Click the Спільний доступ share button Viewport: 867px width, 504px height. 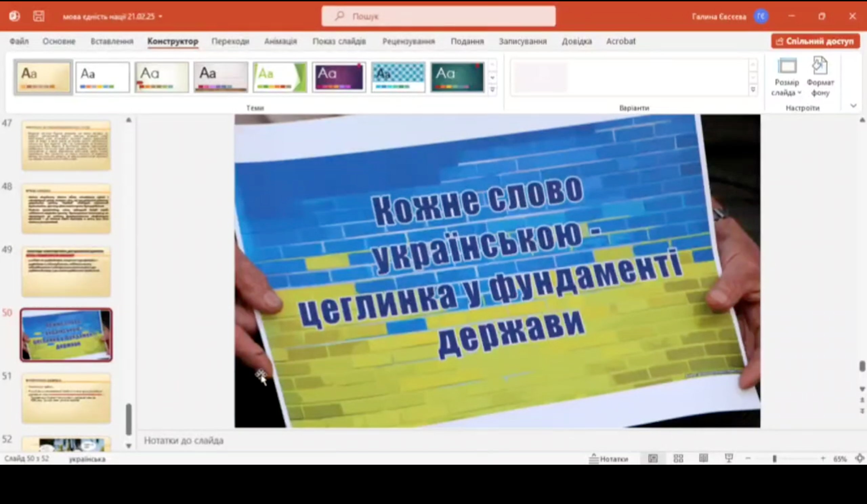pyautogui.click(x=815, y=41)
